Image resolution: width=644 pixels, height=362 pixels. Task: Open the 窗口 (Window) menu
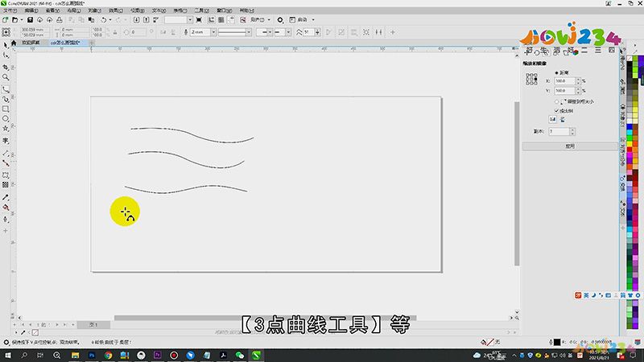tap(225, 10)
